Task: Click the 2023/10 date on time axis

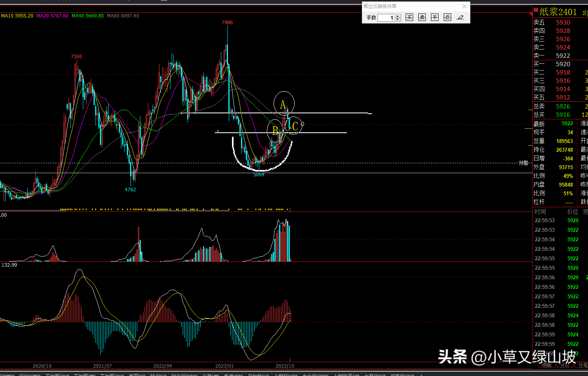Action: coord(285,366)
